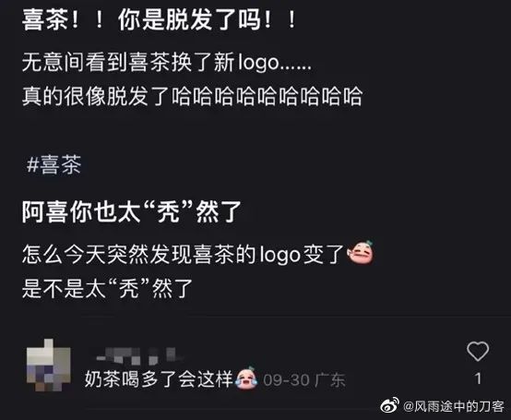
Task: Click the divider line above the comment
Action: [x=296, y=316]
